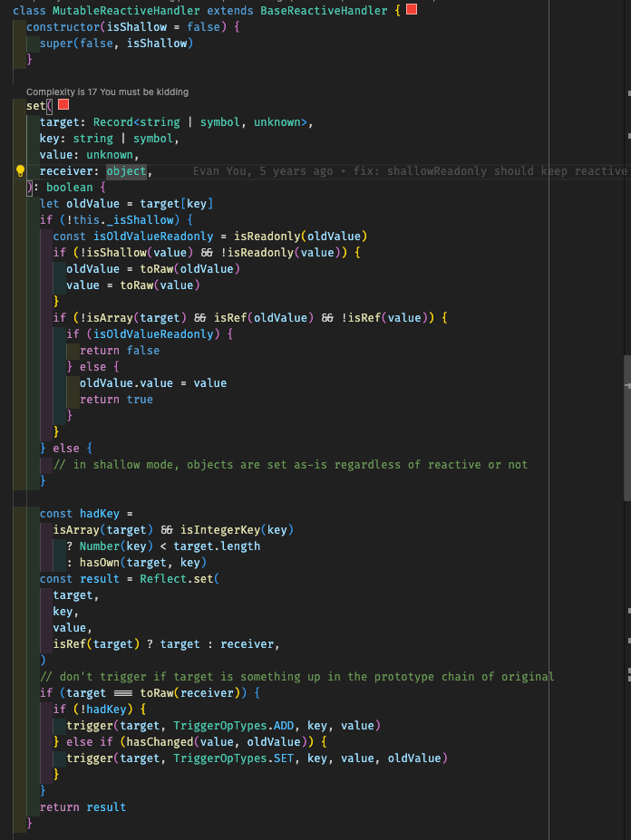
Task: Click 'TriggerOpTypes.ADD' enum reference
Action: point(234,725)
